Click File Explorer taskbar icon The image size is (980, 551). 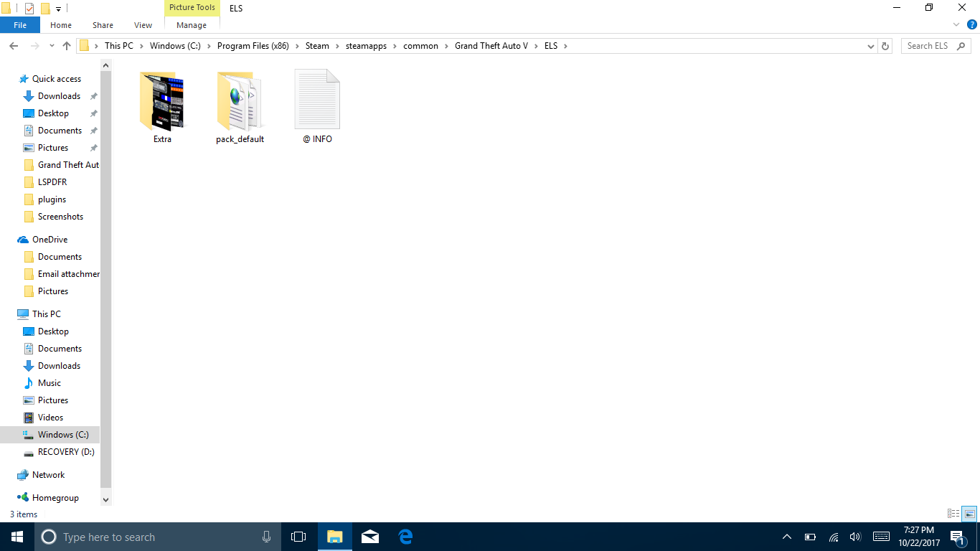[x=334, y=537]
